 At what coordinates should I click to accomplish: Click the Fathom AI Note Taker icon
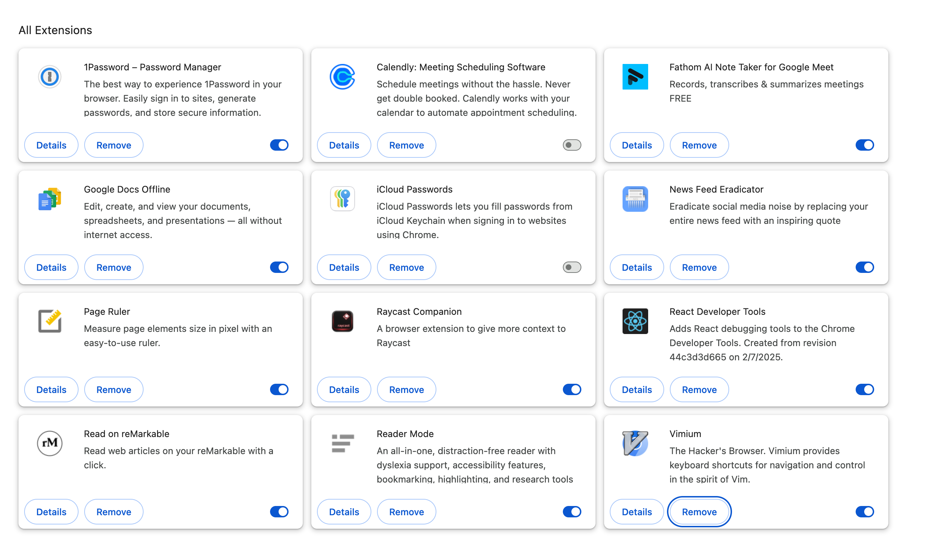tap(635, 77)
